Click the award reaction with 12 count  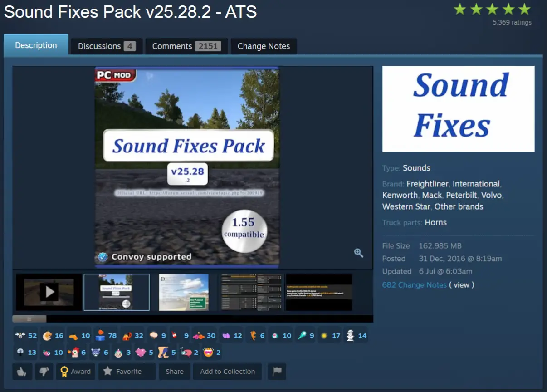(232, 336)
